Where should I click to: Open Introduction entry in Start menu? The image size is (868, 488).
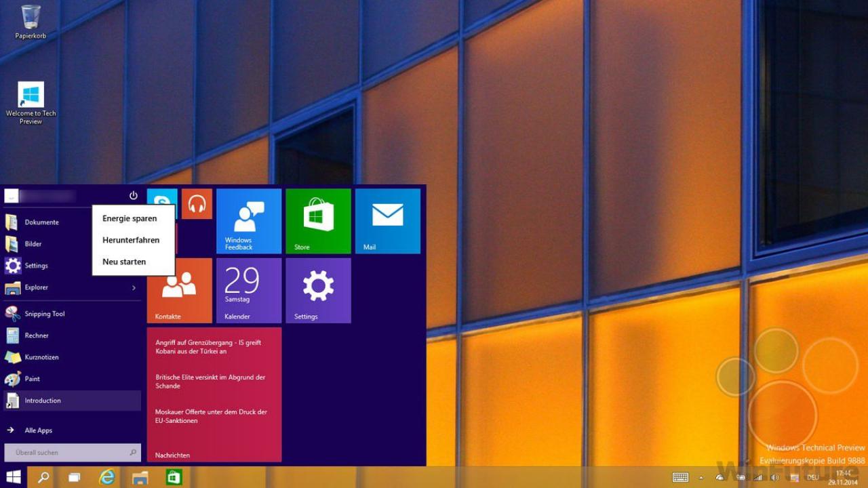[72, 401]
